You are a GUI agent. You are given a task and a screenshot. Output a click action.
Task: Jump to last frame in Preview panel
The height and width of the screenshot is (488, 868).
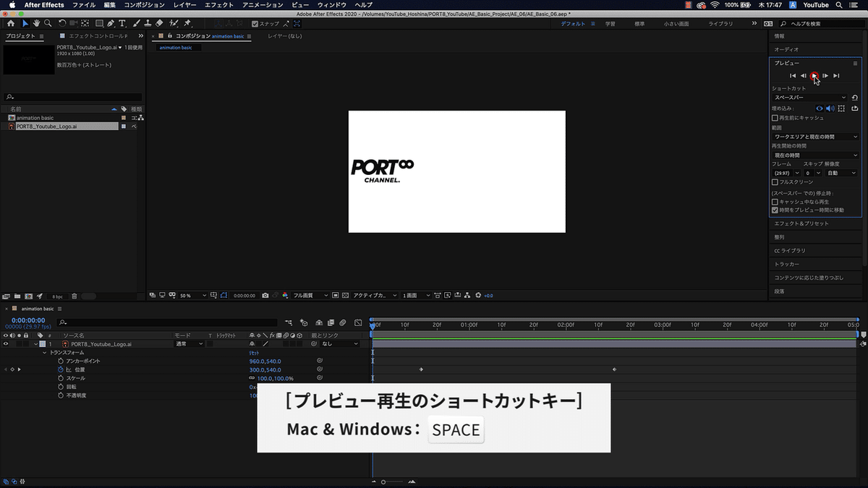[x=836, y=75]
